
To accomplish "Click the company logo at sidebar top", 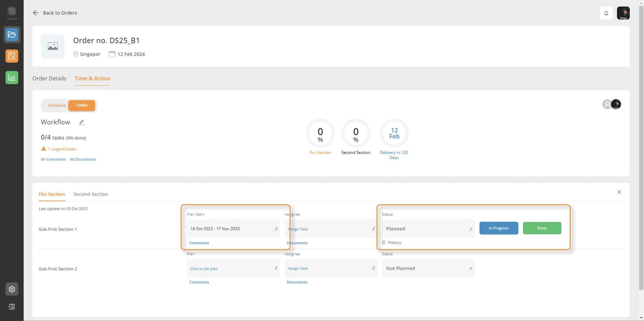I will click(12, 11).
